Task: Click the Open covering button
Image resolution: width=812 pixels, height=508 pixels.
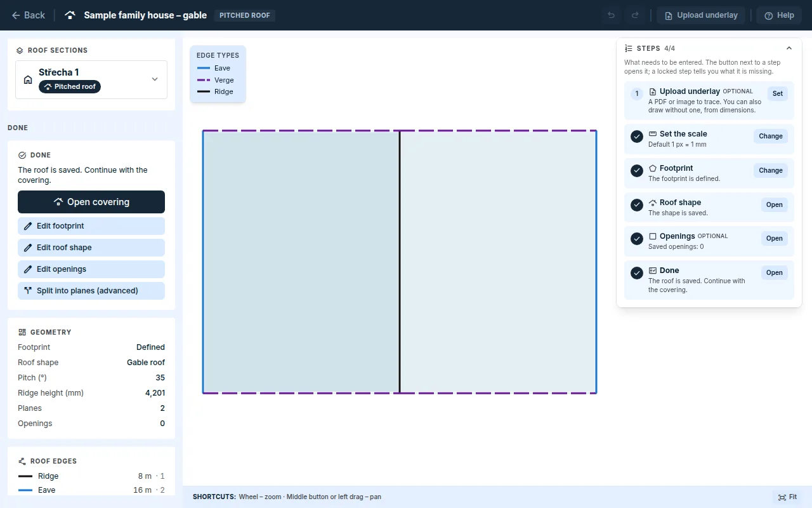Action: coord(91,202)
